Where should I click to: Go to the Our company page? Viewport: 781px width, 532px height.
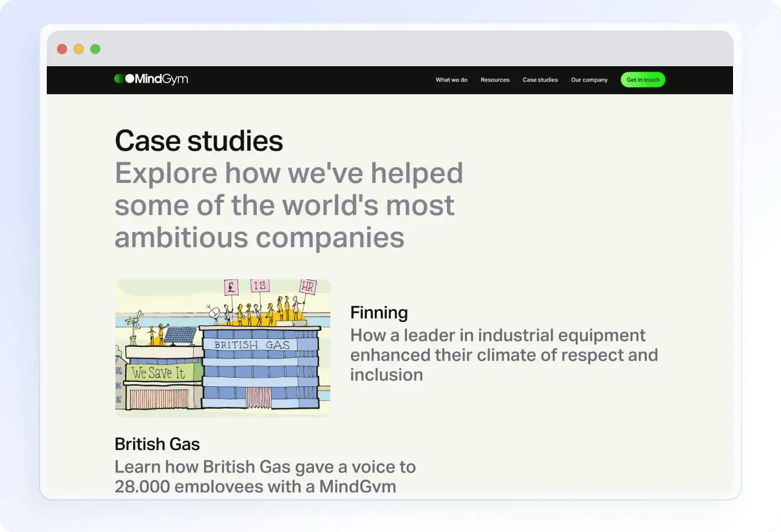pyautogui.click(x=589, y=80)
